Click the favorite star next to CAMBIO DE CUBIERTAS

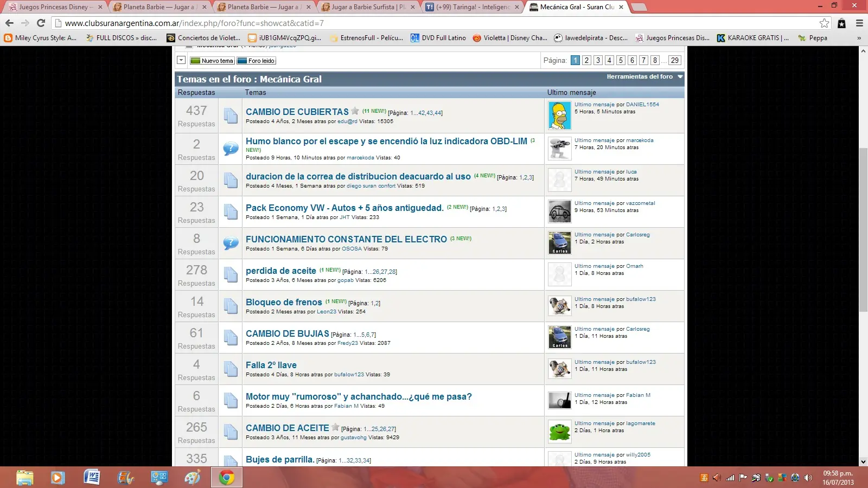pos(355,111)
